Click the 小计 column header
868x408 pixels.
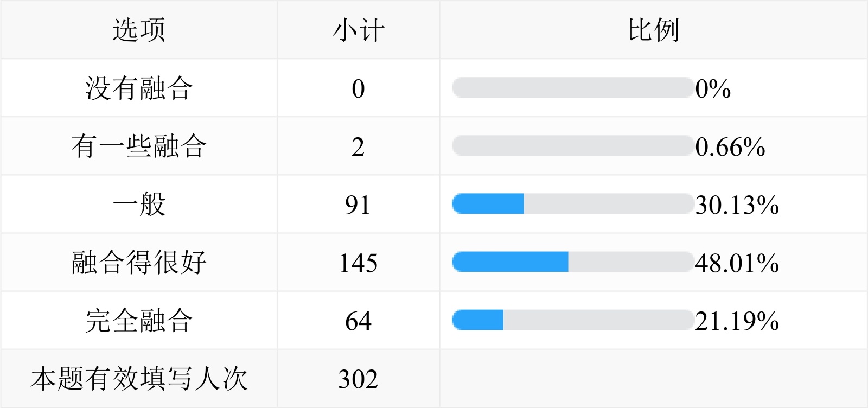coord(358,30)
